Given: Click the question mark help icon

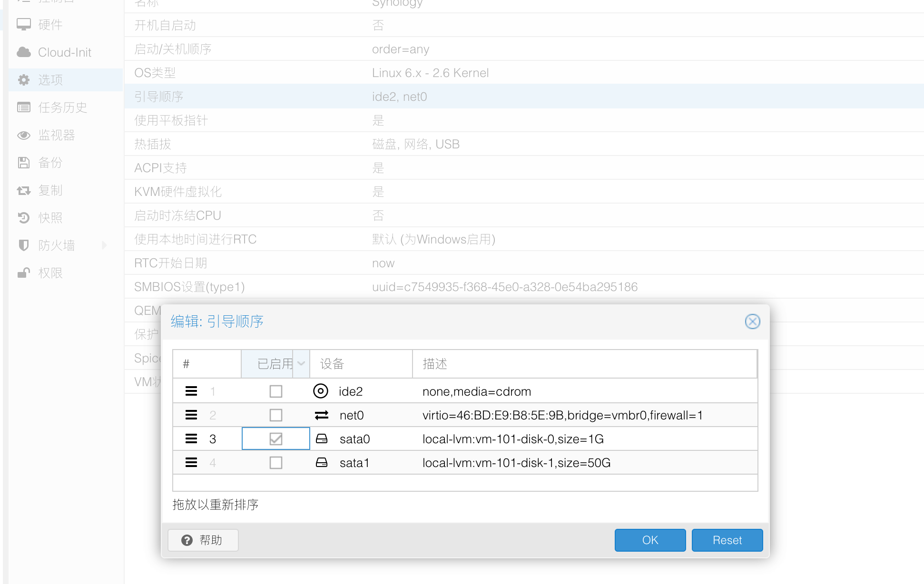Looking at the screenshot, I should tap(187, 540).
